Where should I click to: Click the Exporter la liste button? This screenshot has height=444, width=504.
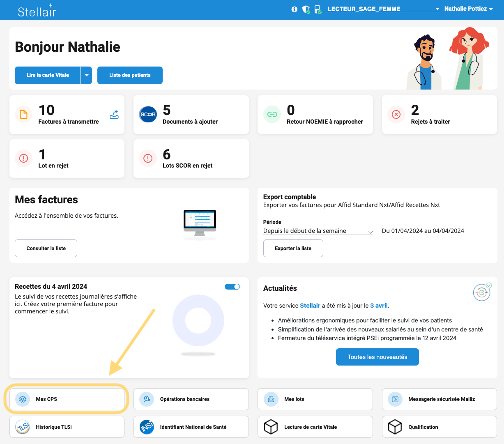tap(293, 248)
